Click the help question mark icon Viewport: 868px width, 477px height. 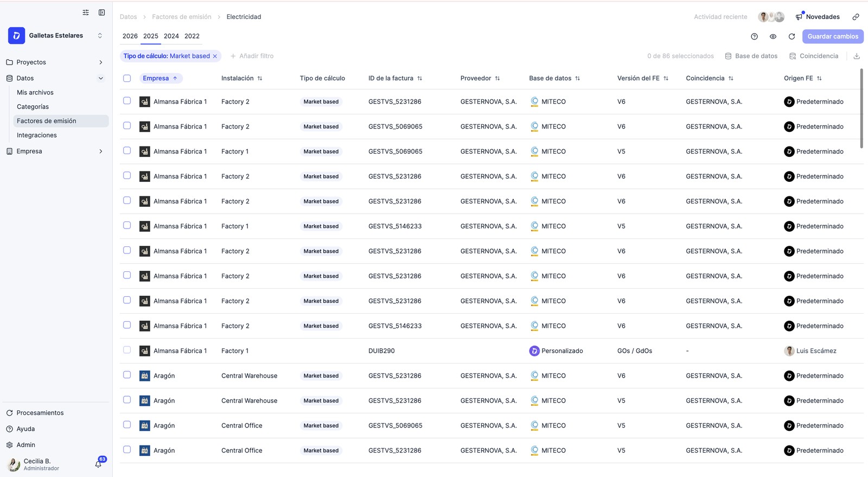click(x=754, y=36)
